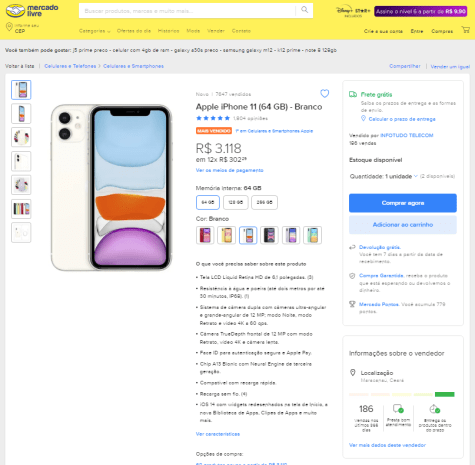Click the search magnifier icon
The image size is (475, 465).
click(304, 10)
